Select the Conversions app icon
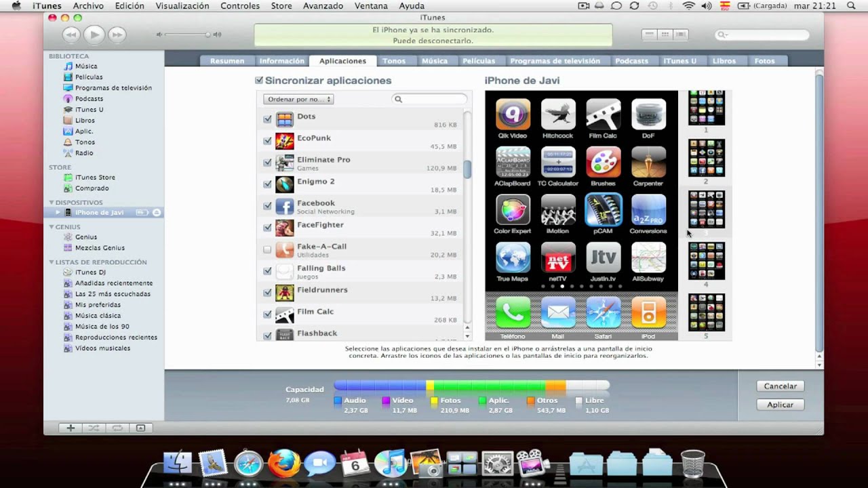Viewport: 868px width, 488px height. (648, 209)
